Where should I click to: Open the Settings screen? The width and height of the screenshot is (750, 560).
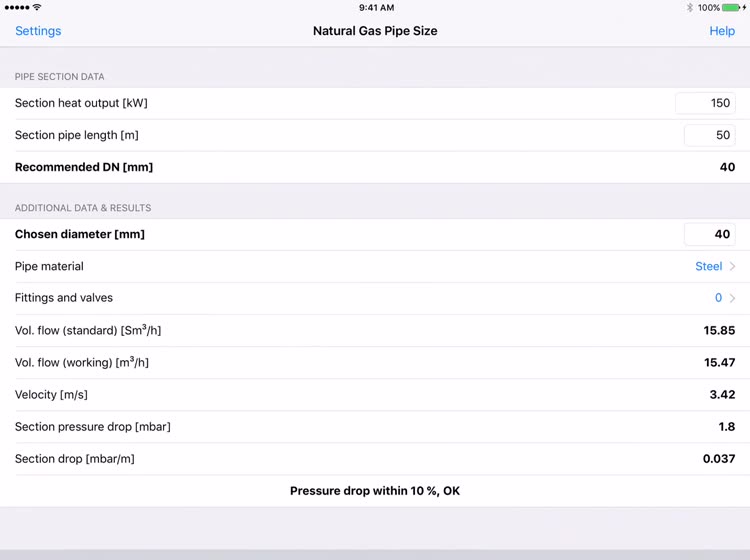[38, 31]
